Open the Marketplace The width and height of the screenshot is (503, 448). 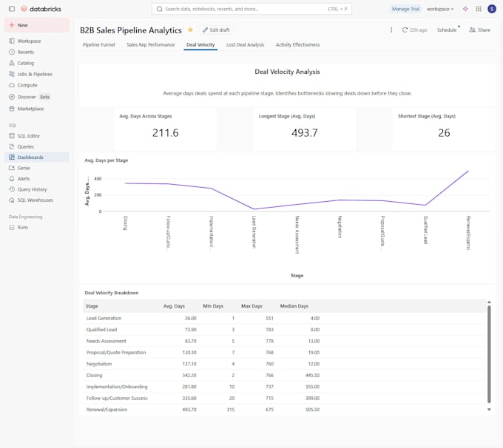[x=36, y=109]
